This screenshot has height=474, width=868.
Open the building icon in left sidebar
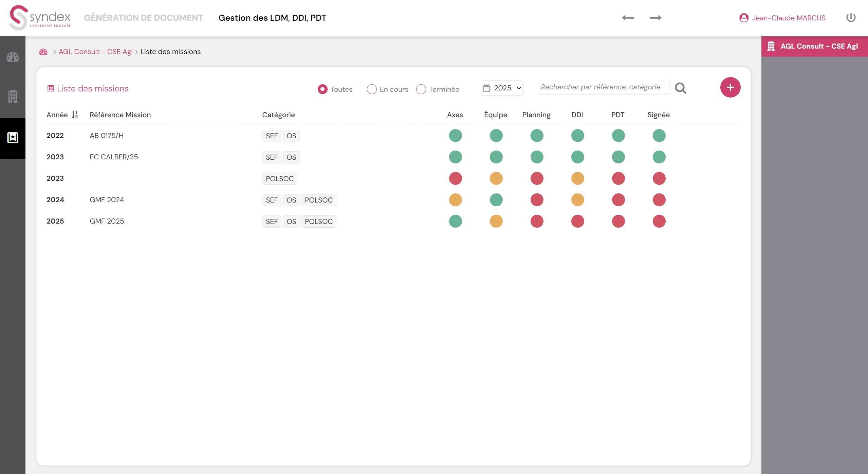click(x=13, y=97)
